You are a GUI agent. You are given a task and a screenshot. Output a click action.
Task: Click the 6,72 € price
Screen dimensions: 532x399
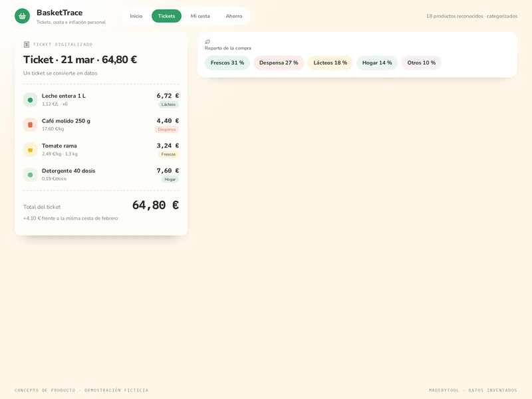pos(168,96)
